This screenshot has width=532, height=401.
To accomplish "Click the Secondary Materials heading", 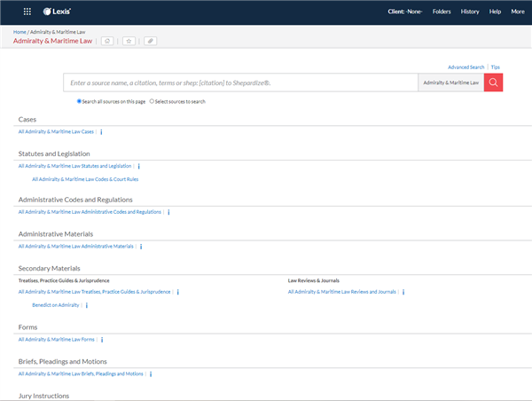I will pyautogui.click(x=49, y=269).
